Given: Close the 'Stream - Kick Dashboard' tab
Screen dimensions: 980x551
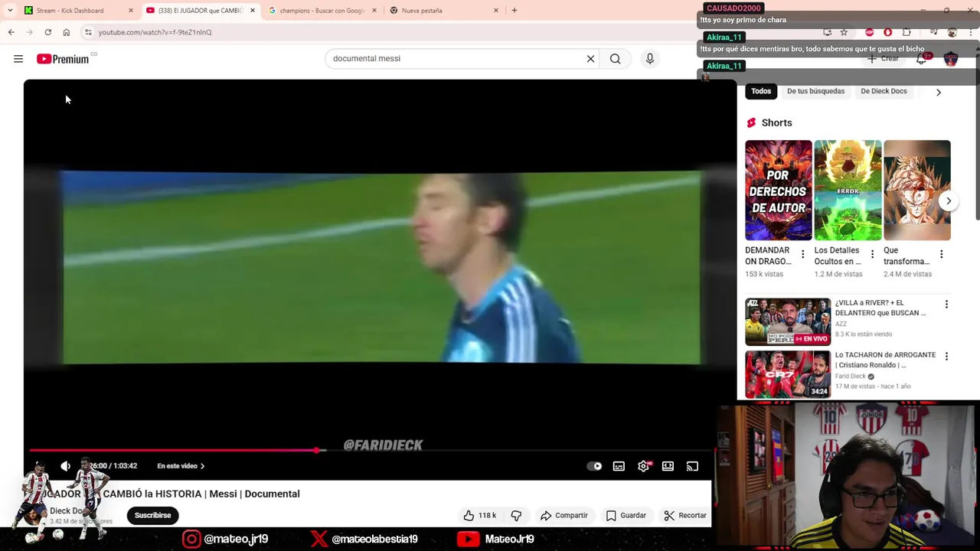Looking at the screenshot, I should pos(131,11).
